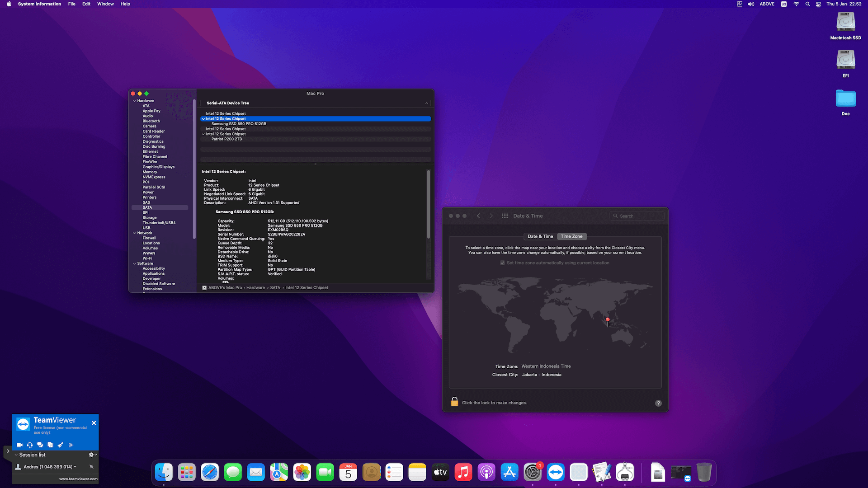
Task: Show more TeamViewer tools via double-chevron
Action: [x=71, y=445]
